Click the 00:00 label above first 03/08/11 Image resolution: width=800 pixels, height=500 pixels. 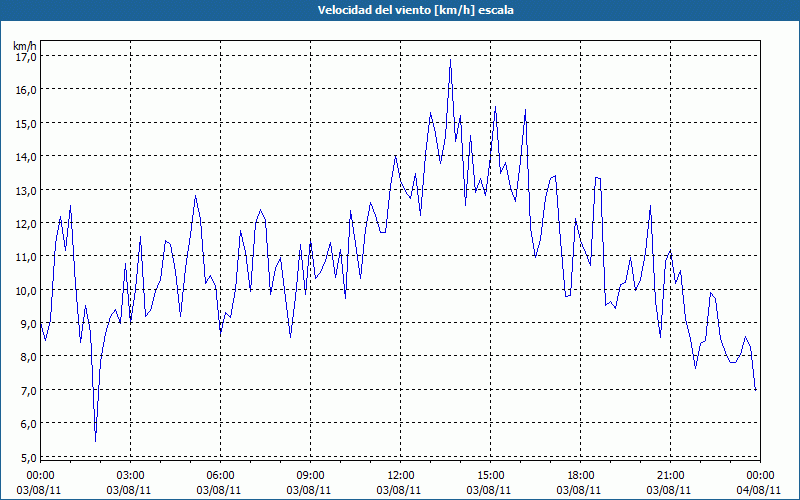(x=40, y=475)
